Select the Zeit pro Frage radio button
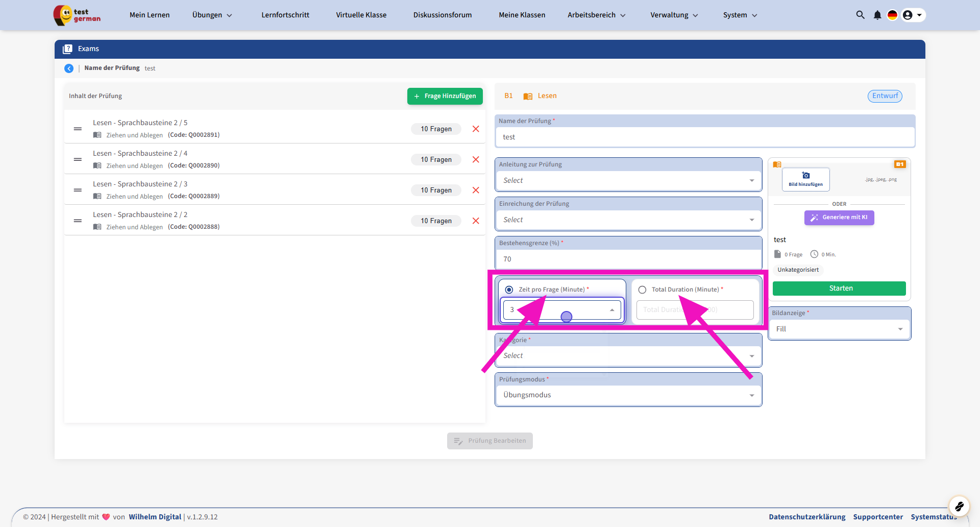 [x=509, y=290]
